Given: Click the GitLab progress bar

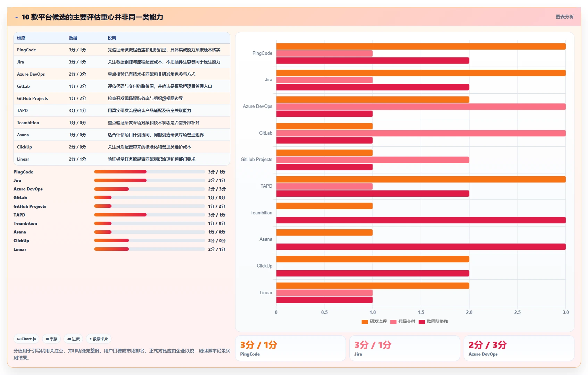Looking at the screenshot, I should pyautogui.click(x=149, y=197).
